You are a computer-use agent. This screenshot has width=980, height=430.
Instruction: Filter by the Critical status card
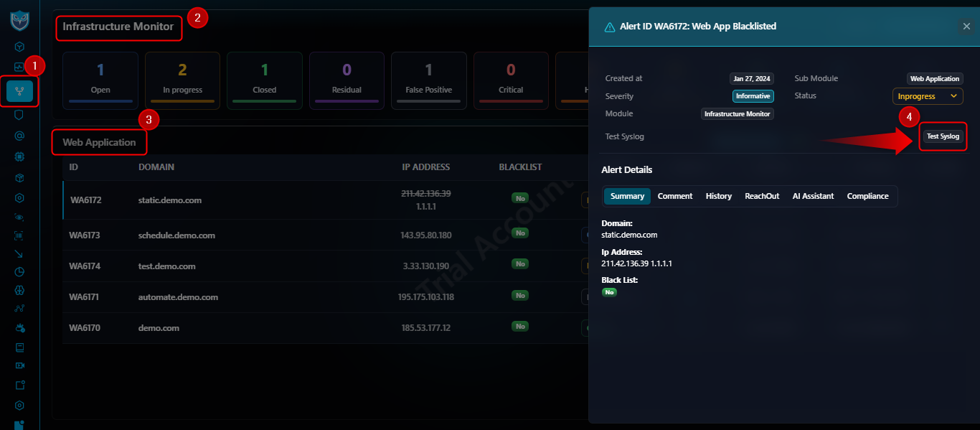(511, 80)
